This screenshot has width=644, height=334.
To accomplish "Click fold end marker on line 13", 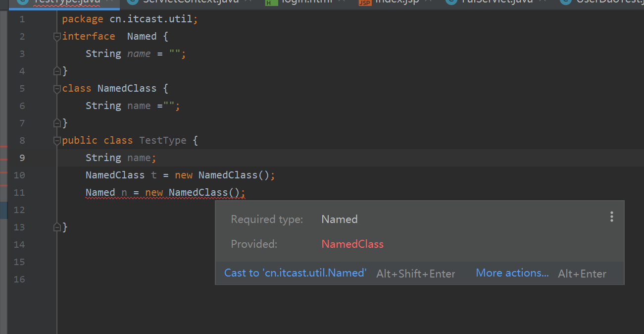I will coord(57,227).
